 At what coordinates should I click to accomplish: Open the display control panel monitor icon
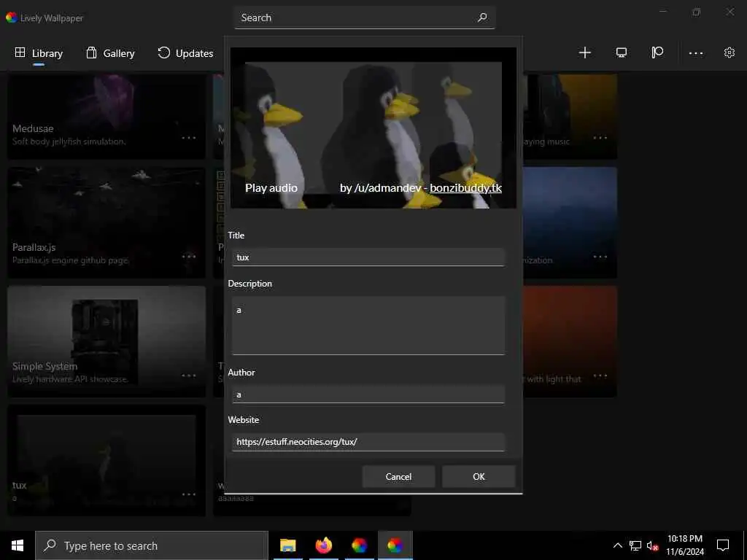pos(622,52)
